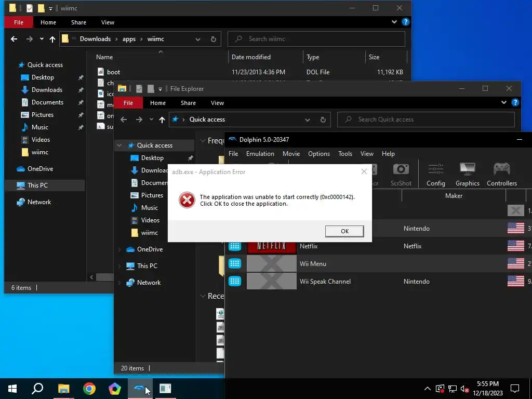The height and width of the screenshot is (399, 532).
Task: Open Downloads in wiimc window sidebar
Action: 47,90
